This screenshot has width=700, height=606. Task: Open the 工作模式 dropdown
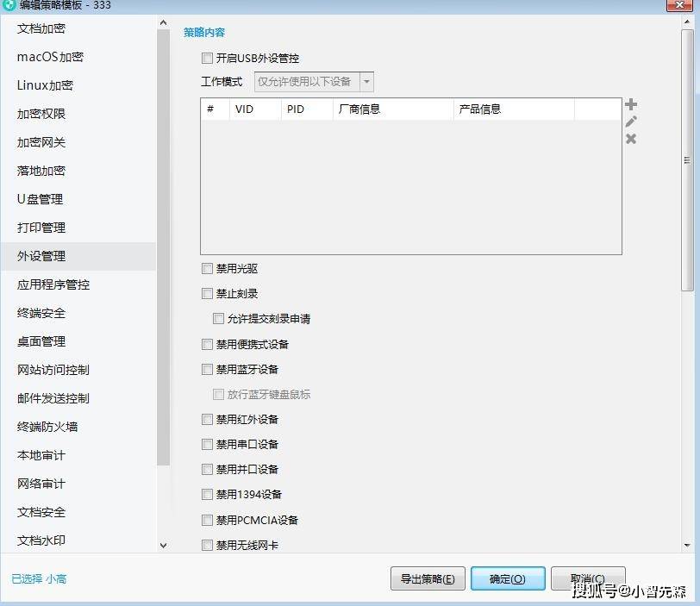pyautogui.click(x=314, y=82)
